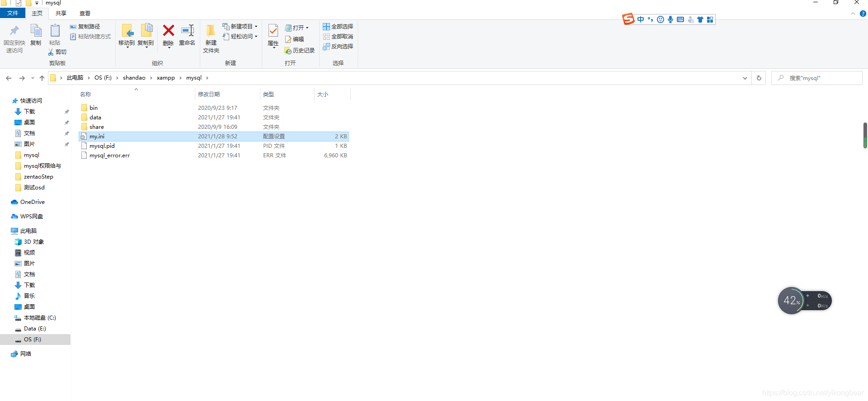Screen dimensions: 868x401
Task: Navigate back with the left arrow
Action: 9,78
